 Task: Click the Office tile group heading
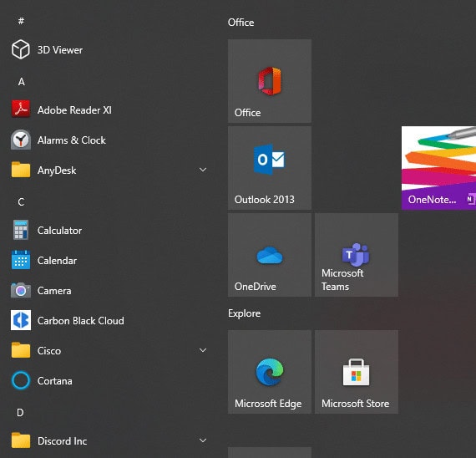(241, 23)
